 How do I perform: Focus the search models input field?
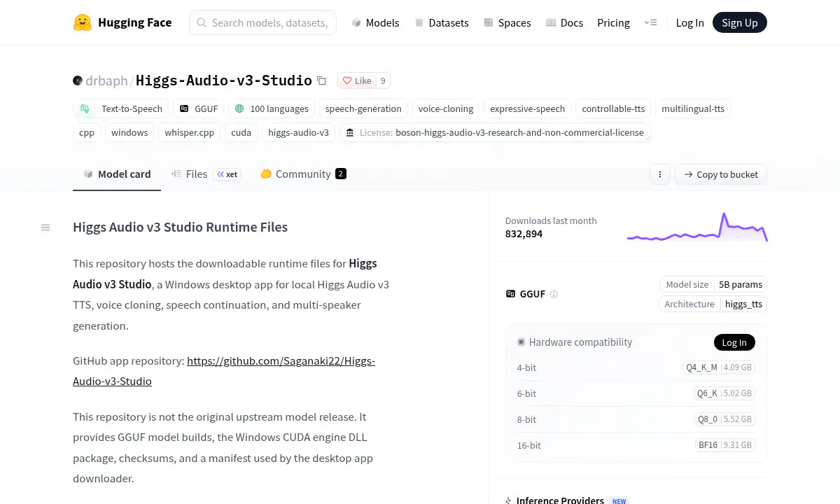pyautogui.click(x=263, y=22)
